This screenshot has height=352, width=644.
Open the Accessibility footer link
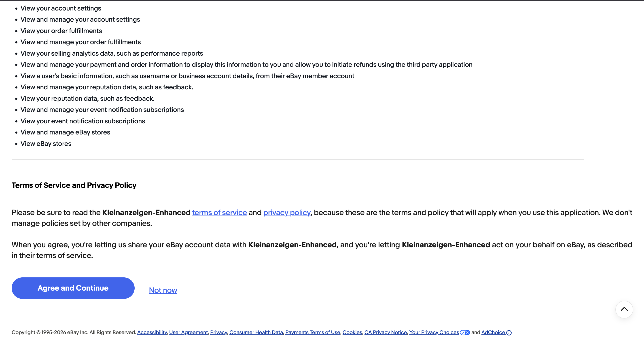(152, 332)
